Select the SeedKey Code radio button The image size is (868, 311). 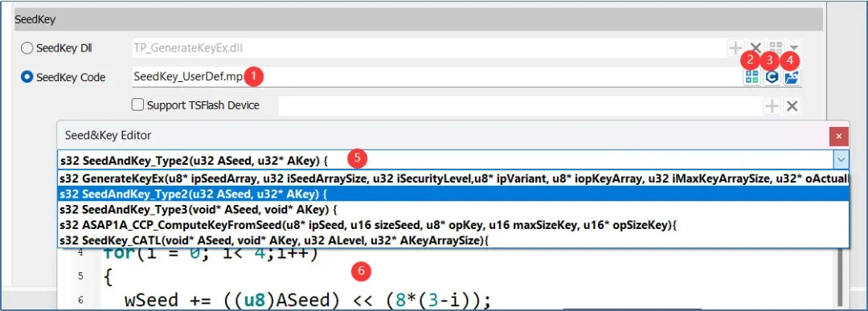point(27,77)
